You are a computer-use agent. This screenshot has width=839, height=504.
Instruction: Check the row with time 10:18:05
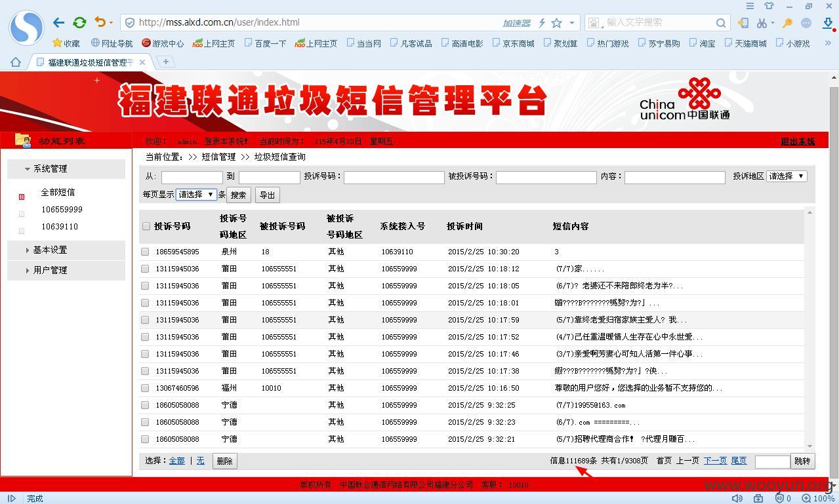145,286
